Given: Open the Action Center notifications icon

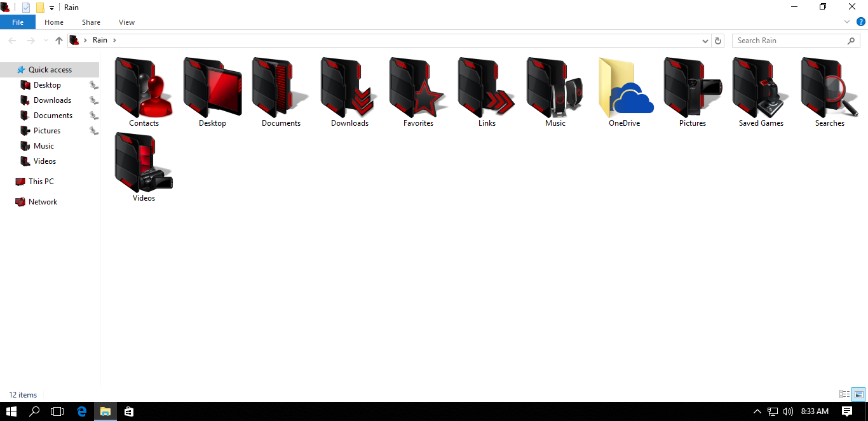Looking at the screenshot, I should click(847, 411).
